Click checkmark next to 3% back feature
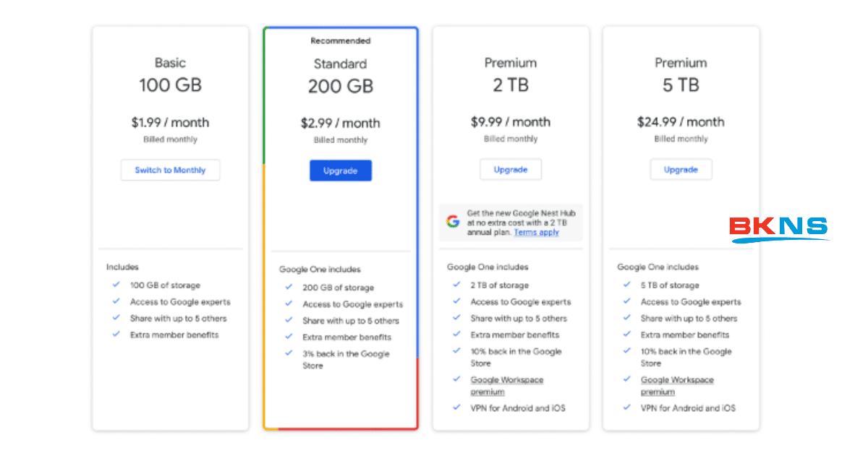Viewport: 868px width, 461px height. [x=289, y=353]
